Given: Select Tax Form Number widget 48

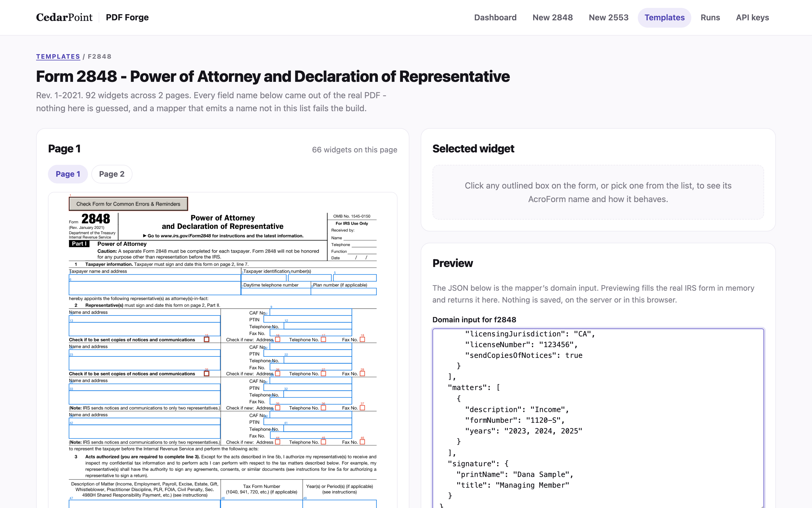Looking at the screenshot, I should [x=262, y=504].
